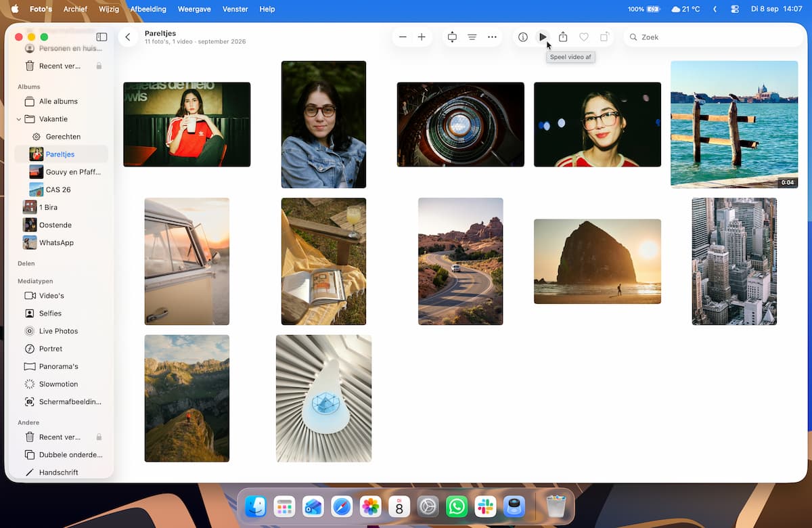Open the Afbeelding menu
The image size is (812, 528).
[x=148, y=9]
